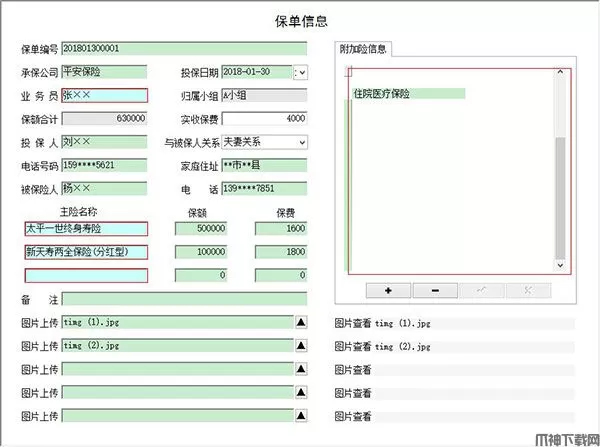Click the 保额 field 100000
The width and height of the screenshot is (600, 447).
(x=201, y=252)
